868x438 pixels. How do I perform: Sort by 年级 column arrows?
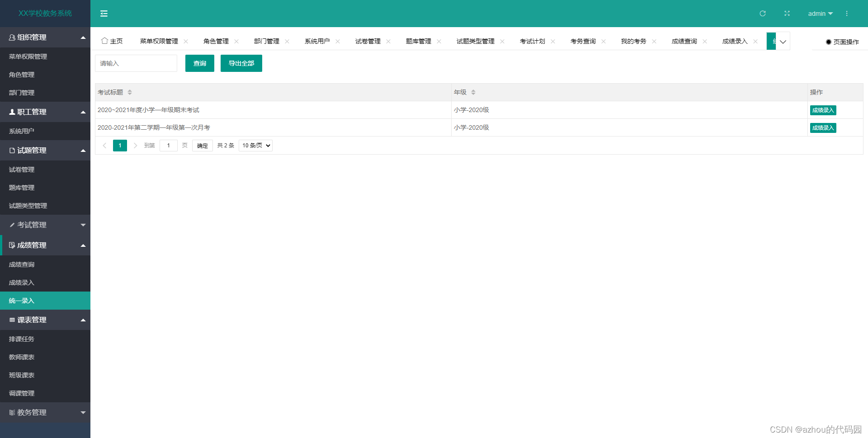(x=473, y=92)
